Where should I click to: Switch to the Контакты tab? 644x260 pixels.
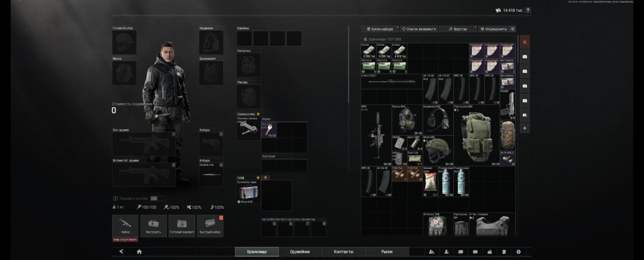[344, 252]
